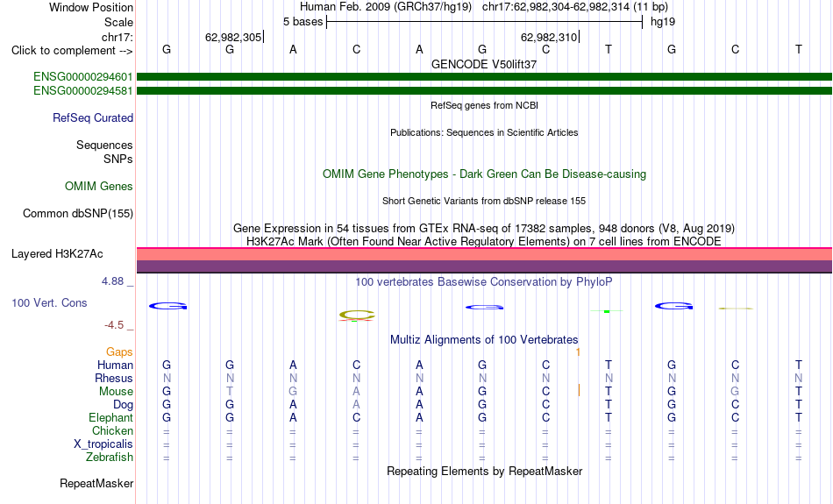Click the X_tropicalis species label
Image resolution: width=833 pixels, height=504 pixels.
[103, 444]
